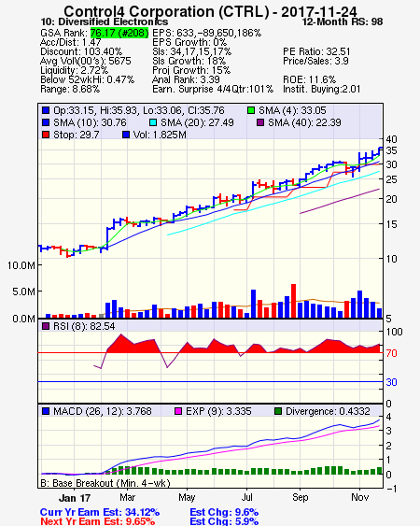Click the Control4 Corporation (CTRL) chart title

point(210,11)
